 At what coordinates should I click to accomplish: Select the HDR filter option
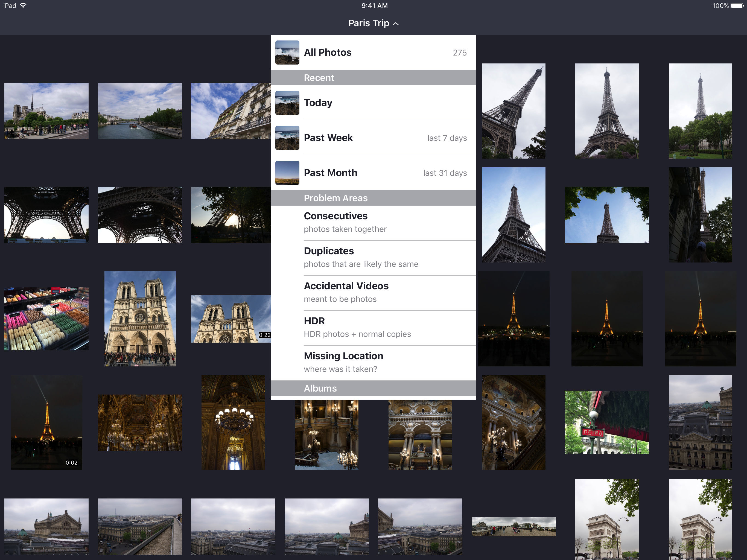click(x=373, y=327)
